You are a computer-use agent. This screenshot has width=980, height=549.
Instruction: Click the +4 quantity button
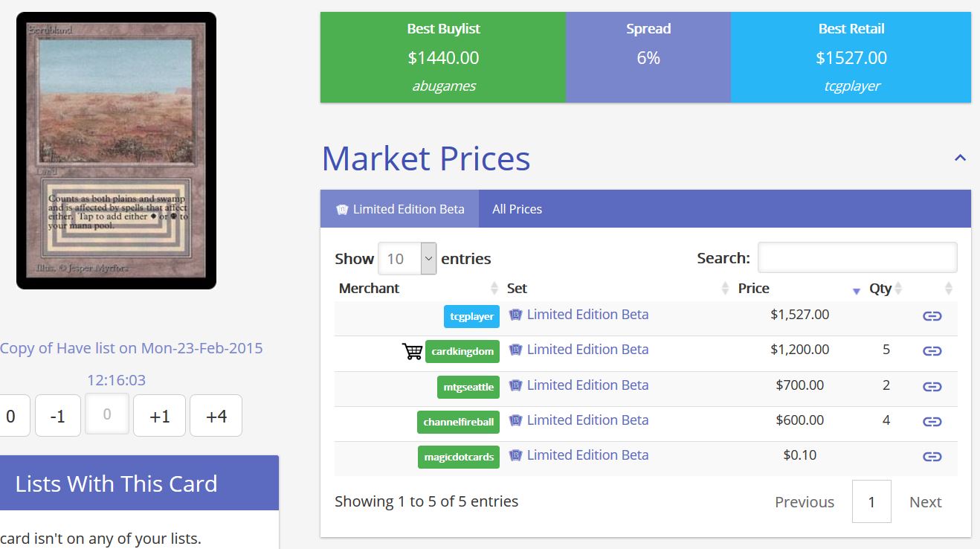click(x=216, y=416)
